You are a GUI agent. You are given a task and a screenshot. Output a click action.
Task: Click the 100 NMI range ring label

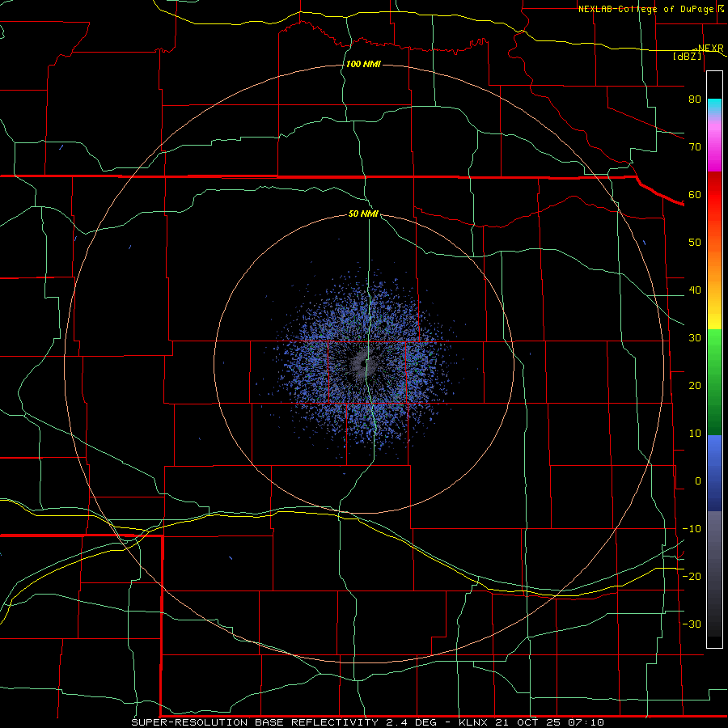[x=363, y=64]
